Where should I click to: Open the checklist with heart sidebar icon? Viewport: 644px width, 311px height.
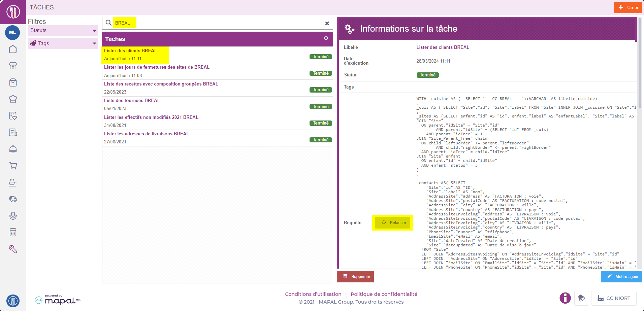[13, 116]
